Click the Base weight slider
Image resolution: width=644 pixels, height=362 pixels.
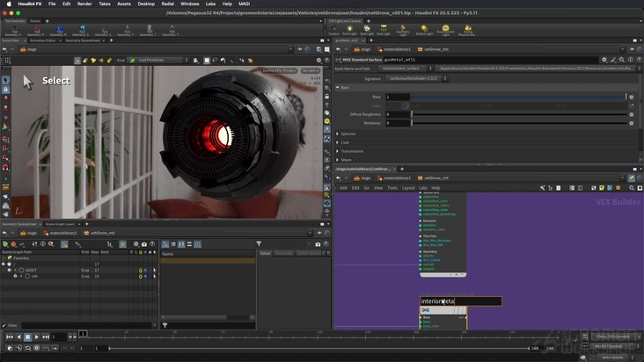(518, 98)
